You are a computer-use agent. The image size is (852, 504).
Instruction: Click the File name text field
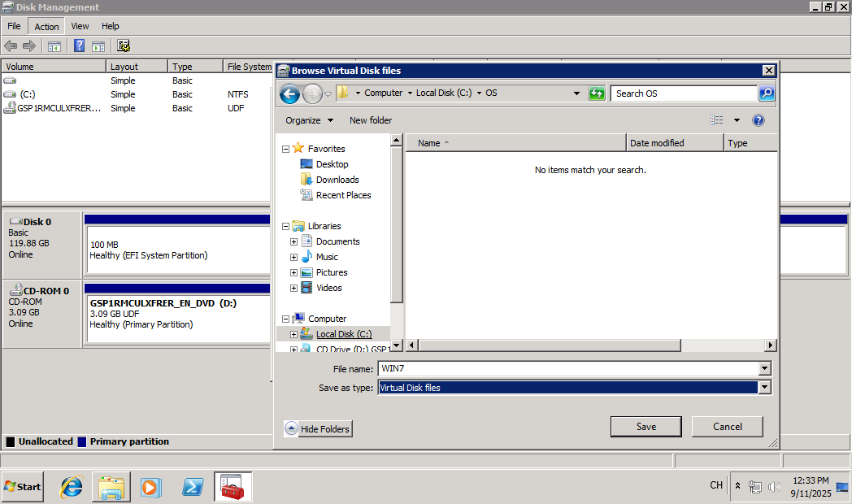point(567,369)
